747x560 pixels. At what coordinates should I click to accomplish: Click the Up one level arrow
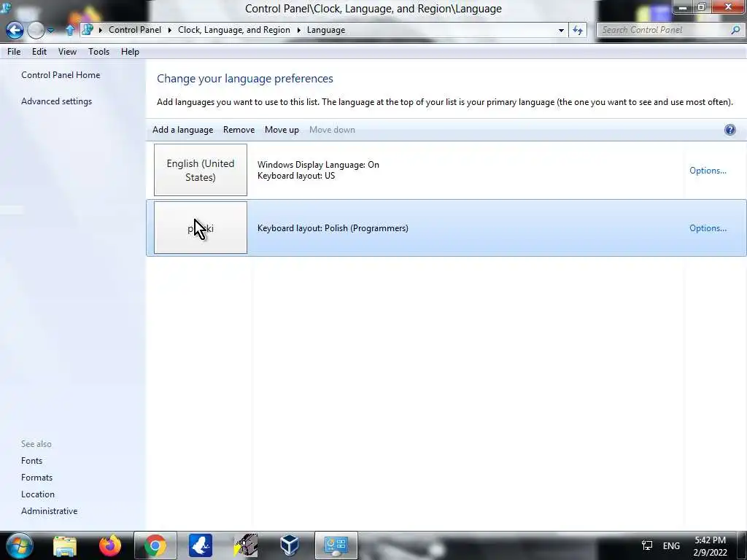[69, 31]
